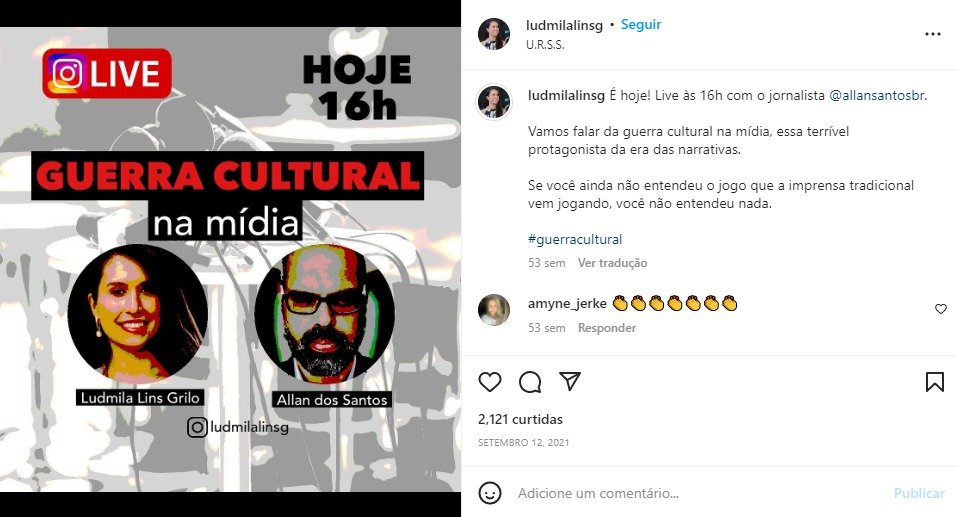This screenshot has width=957, height=517.
Task: View the 2,121 curtidas likes list
Action: point(520,419)
